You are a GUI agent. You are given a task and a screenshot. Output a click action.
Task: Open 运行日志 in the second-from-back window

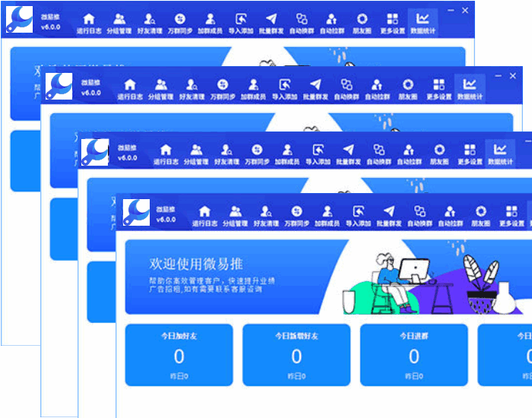tap(130, 89)
